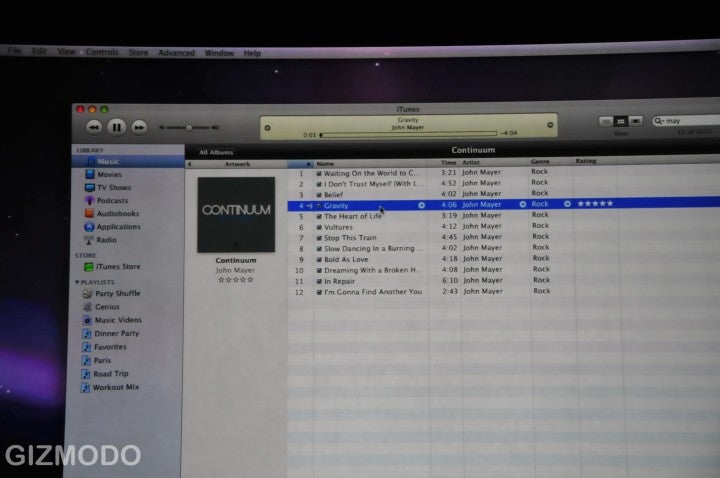The width and height of the screenshot is (720, 478).
Task: Open the Store menu
Action: tap(138, 52)
